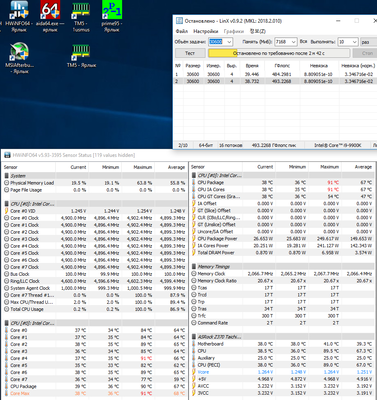Open the TM5 Ярлык shortcut icon

[x=81, y=56]
